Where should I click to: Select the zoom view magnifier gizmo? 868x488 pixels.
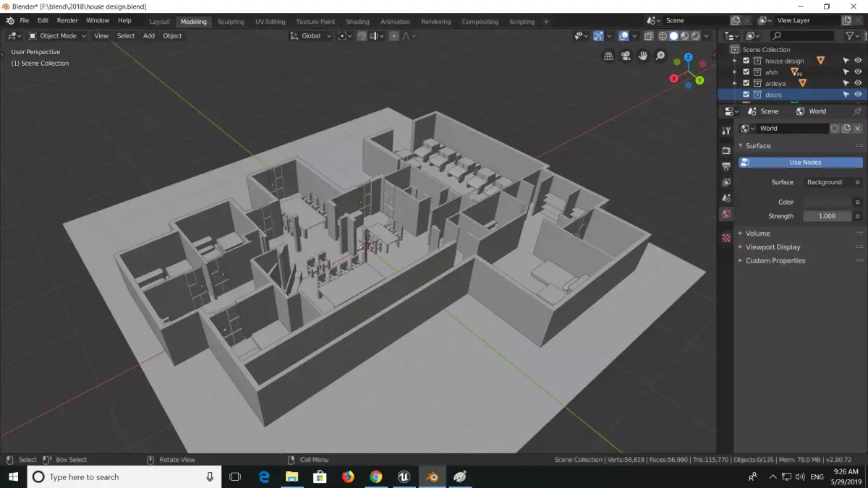(x=660, y=56)
